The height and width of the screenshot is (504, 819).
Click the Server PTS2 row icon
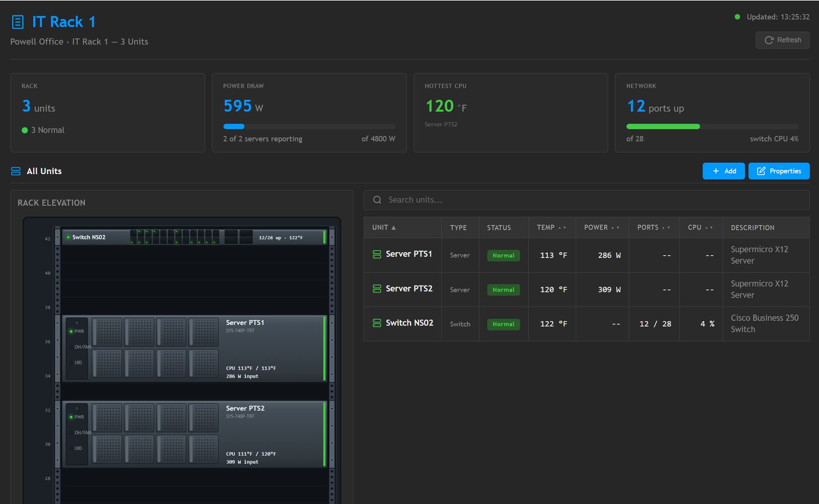coord(377,289)
